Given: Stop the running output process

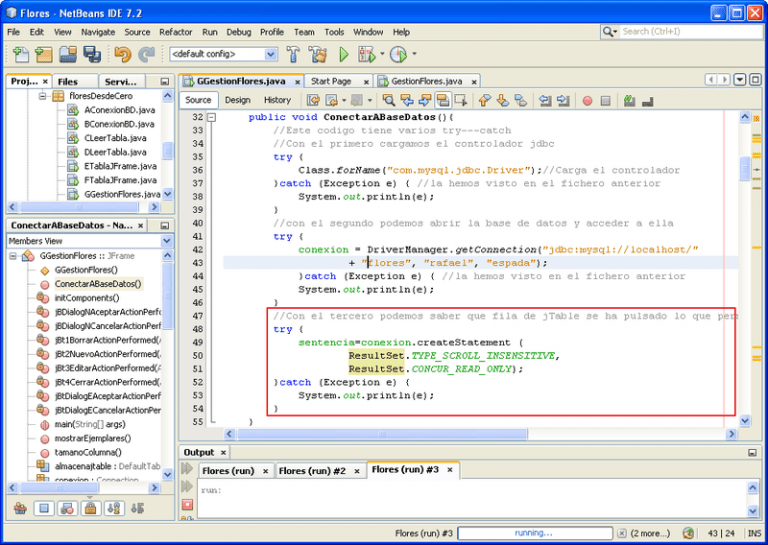Looking at the screenshot, I should [187, 506].
